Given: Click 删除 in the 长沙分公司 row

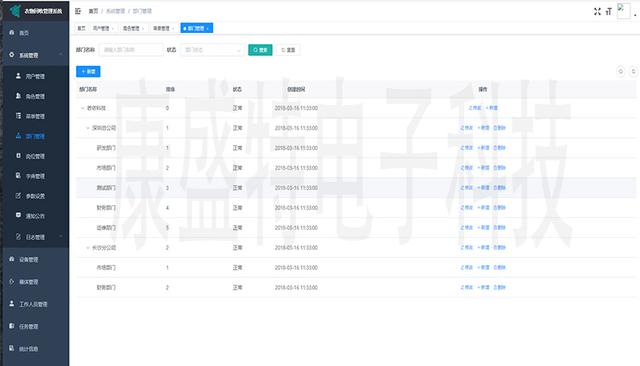Looking at the screenshot, I should click(x=499, y=248).
